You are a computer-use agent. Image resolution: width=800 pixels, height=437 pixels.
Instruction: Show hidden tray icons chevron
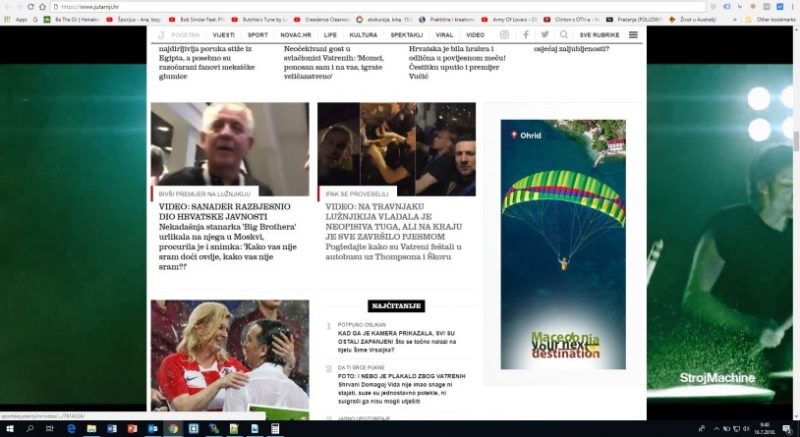point(716,429)
